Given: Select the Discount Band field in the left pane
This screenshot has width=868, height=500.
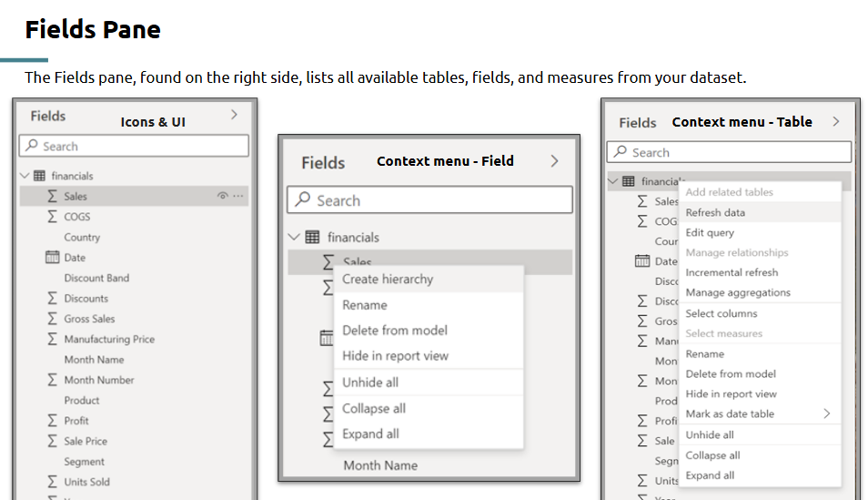Looking at the screenshot, I should 96,278.
